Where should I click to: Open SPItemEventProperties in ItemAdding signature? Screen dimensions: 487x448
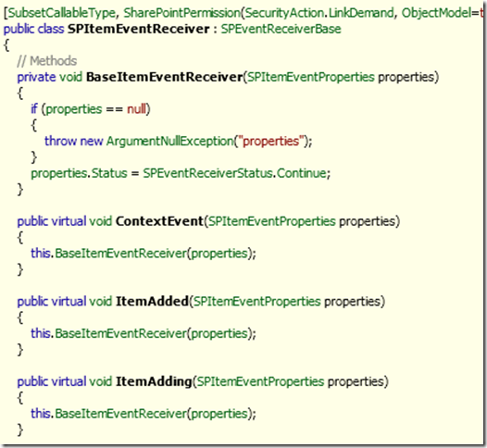click(x=260, y=381)
